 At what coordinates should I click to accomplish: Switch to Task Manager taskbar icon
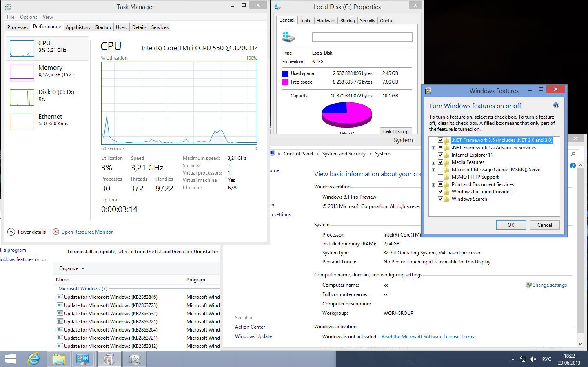(134, 359)
